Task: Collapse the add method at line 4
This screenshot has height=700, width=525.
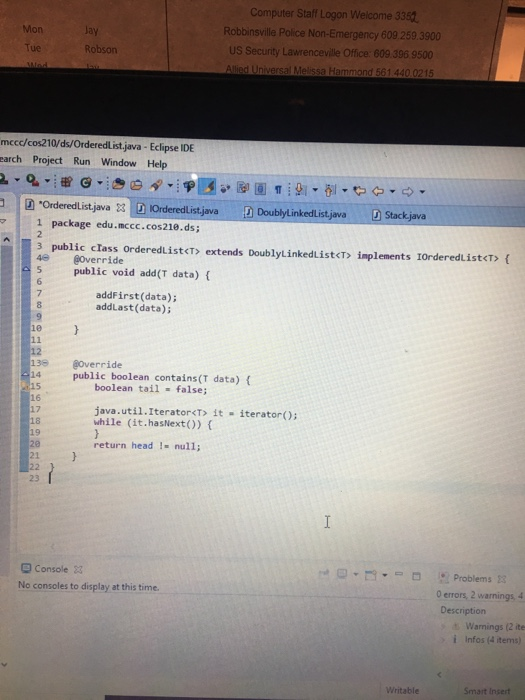Action: [x=46, y=258]
